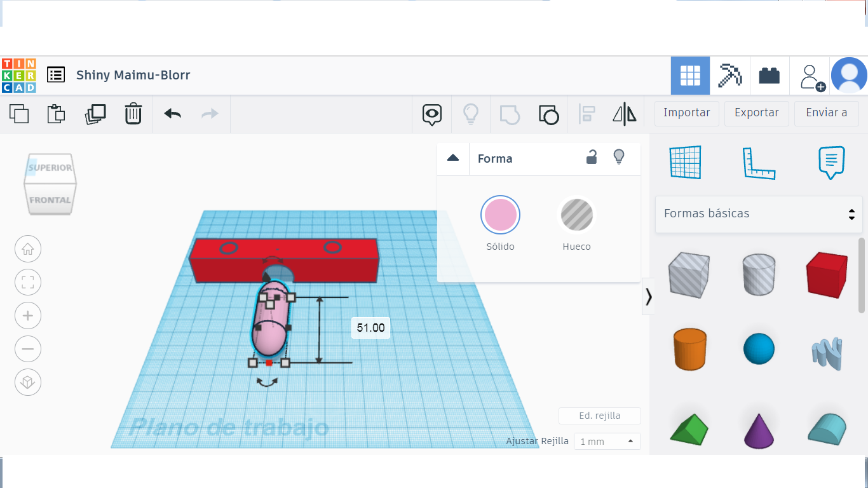Open the design list icon
Image resolution: width=868 pixels, height=488 pixels.
click(56, 75)
